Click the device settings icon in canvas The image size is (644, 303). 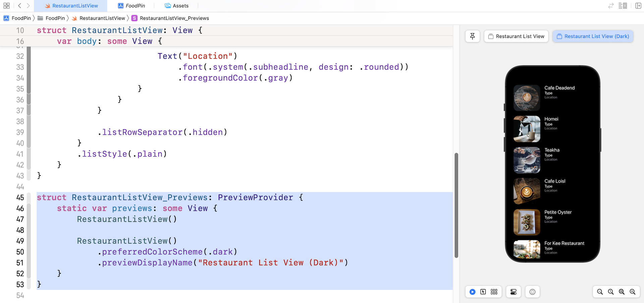(x=513, y=292)
